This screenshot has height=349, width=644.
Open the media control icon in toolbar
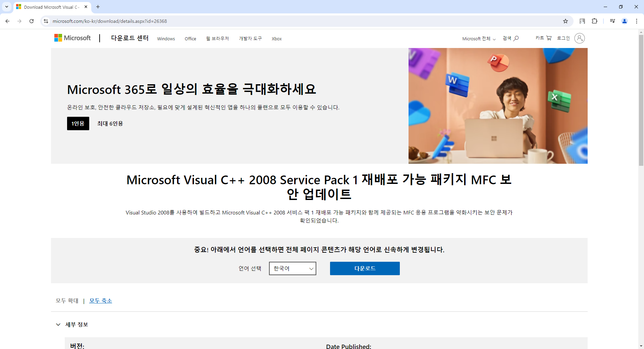(612, 21)
